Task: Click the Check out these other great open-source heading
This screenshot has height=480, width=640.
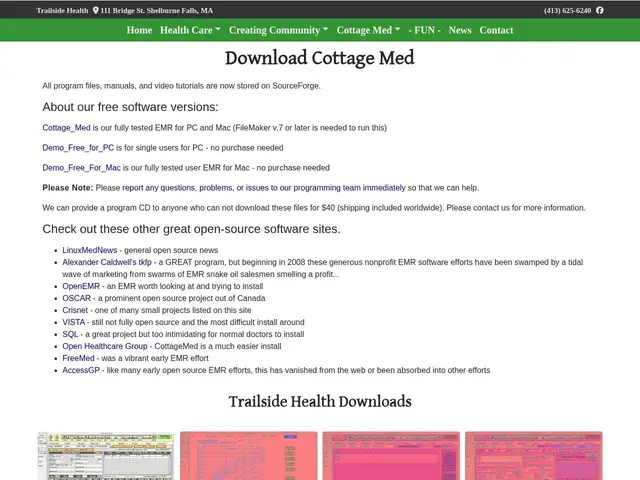Action: pyautogui.click(x=191, y=229)
